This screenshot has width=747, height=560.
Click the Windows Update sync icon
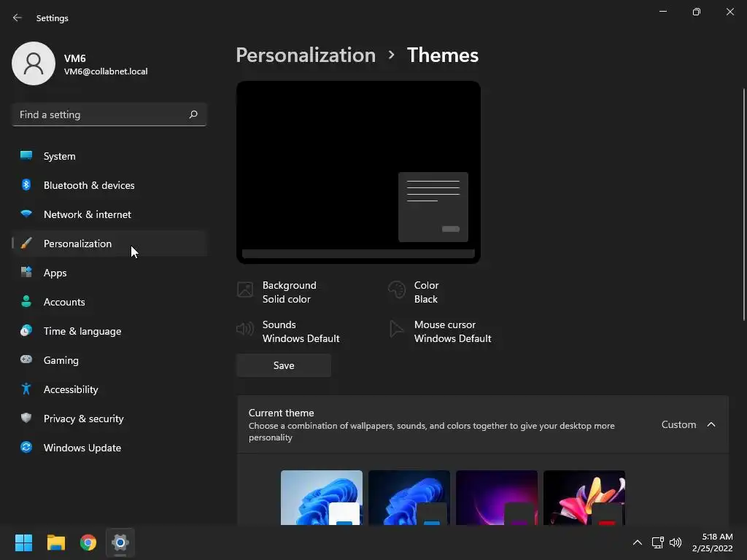click(x=26, y=447)
